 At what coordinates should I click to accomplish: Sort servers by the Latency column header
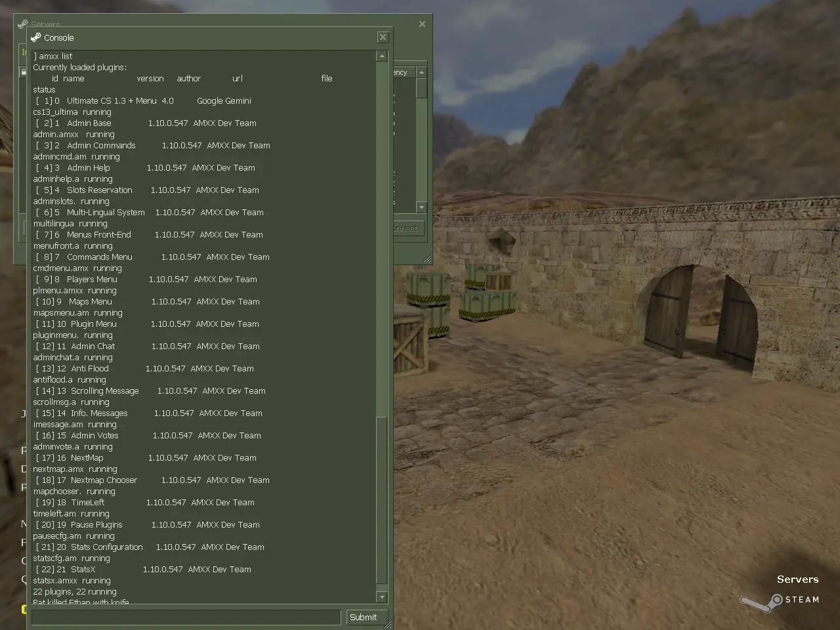coord(403,72)
